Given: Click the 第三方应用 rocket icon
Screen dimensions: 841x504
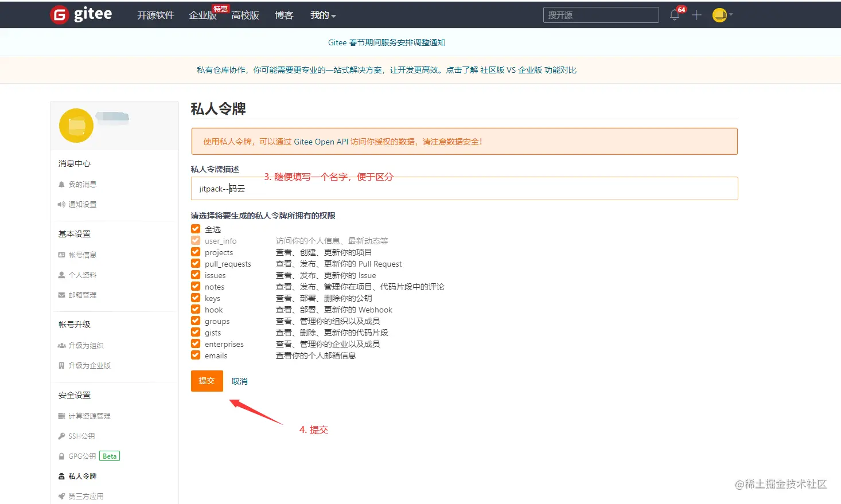Looking at the screenshot, I should [61, 497].
